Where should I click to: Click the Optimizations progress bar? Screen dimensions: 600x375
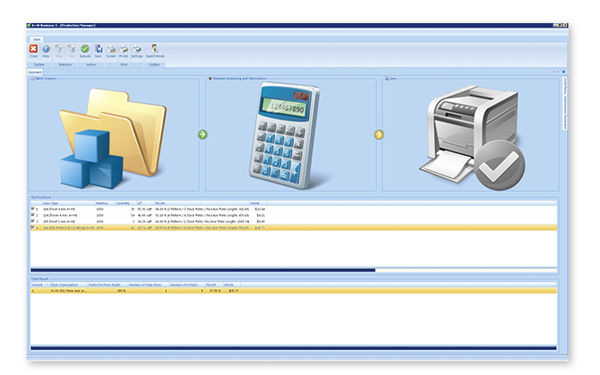(293, 270)
